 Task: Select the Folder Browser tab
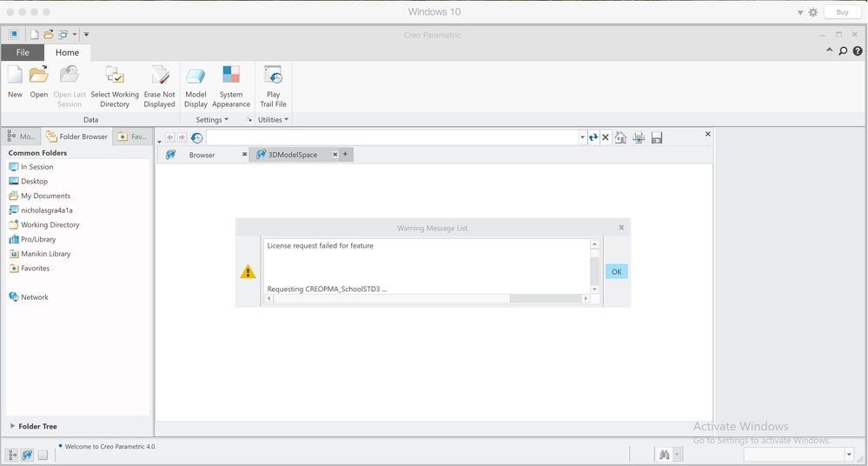pyautogui.click(x=77, y=136)
